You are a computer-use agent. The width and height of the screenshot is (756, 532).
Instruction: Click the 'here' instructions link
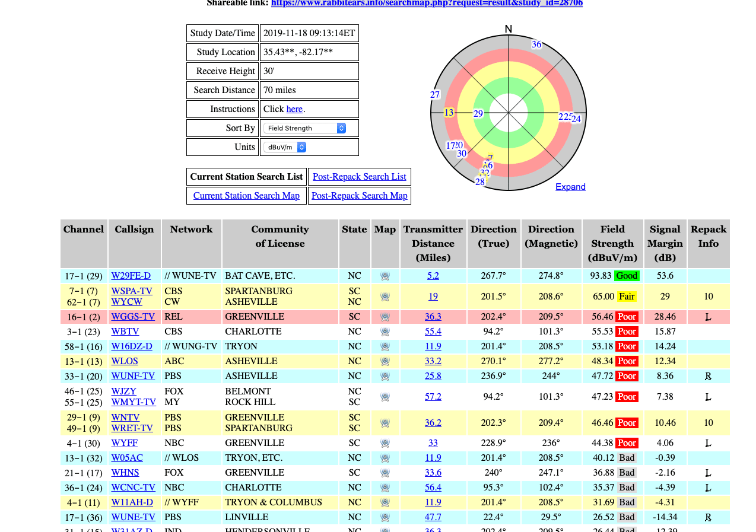click(x=294, y=109)
